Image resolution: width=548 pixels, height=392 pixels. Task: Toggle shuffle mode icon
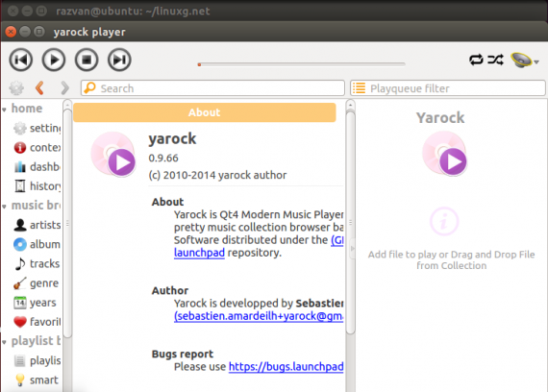495,60
